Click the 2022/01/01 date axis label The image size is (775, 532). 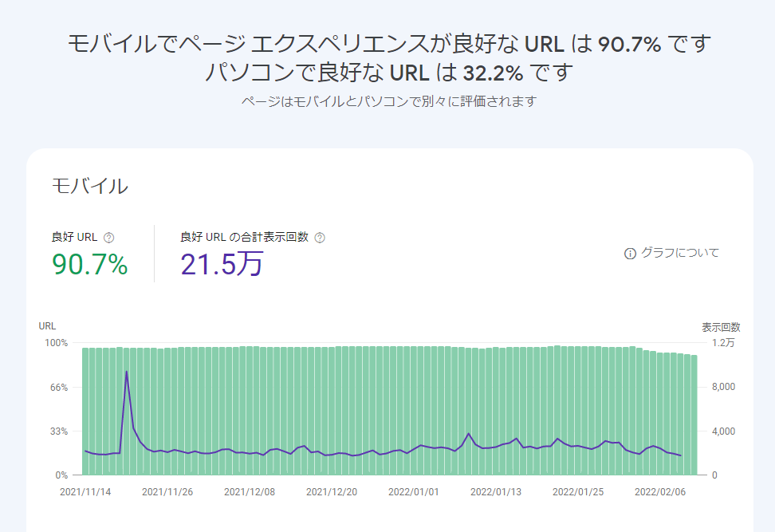click(414, 492)
